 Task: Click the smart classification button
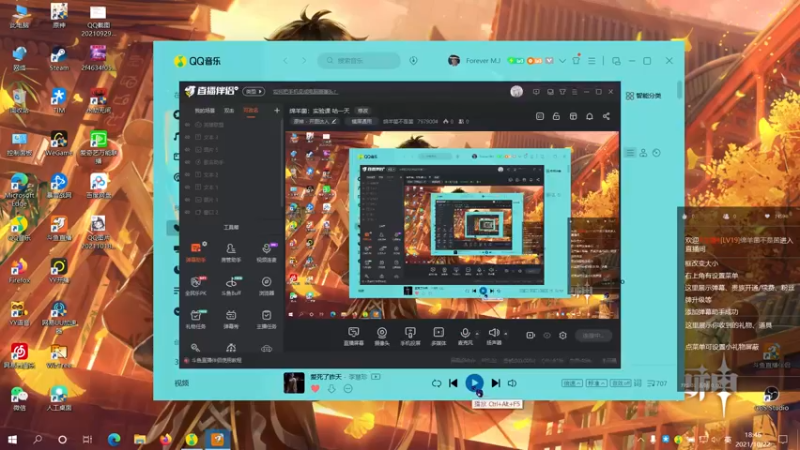pos(643,96)
